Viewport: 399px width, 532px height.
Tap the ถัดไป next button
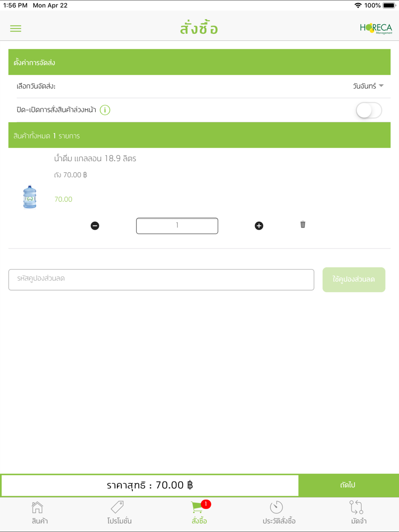(348, 485)
